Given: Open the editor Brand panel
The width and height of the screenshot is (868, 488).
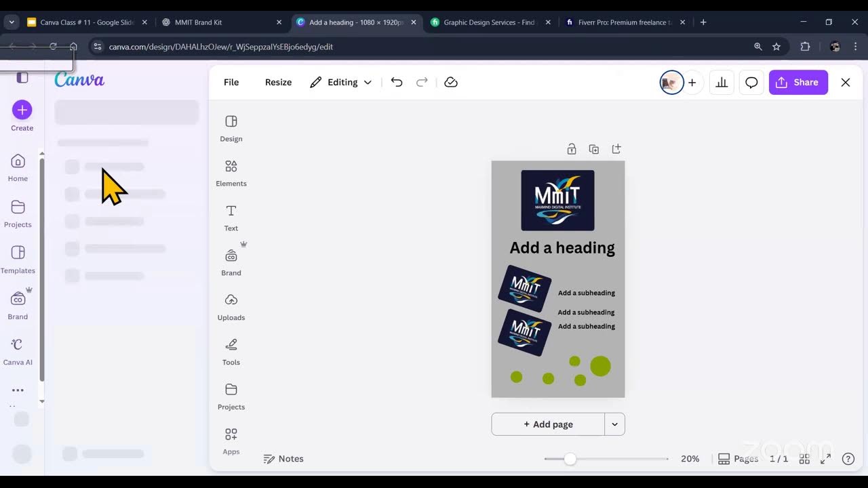Looking at the screenshot, I should pos(231,262).
